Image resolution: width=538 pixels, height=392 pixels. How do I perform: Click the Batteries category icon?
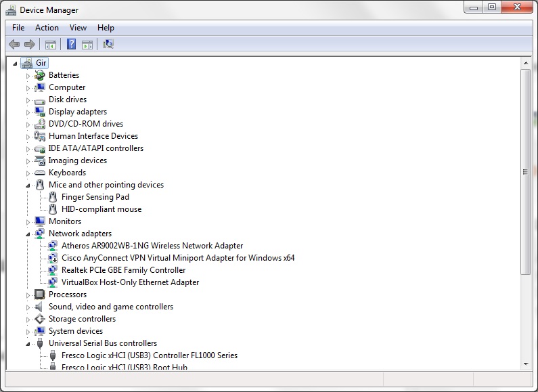[x=40, y=75]
